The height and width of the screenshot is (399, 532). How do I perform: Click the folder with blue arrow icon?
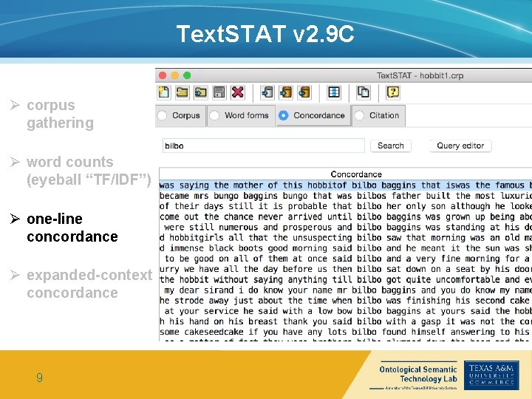coord(200,92)
